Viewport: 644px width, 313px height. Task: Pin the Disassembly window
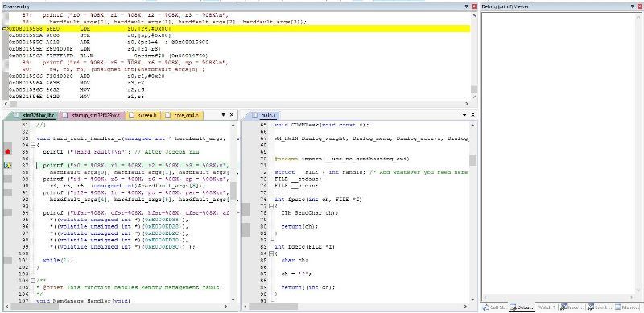pyautogui.click(x=467, y=6)
